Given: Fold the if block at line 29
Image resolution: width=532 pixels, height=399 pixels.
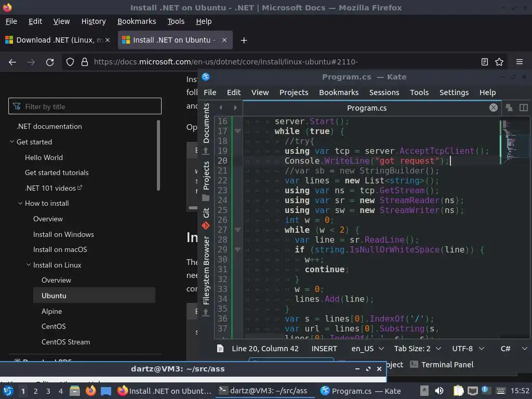Looking at the screenshot, I should coord(238,250).
